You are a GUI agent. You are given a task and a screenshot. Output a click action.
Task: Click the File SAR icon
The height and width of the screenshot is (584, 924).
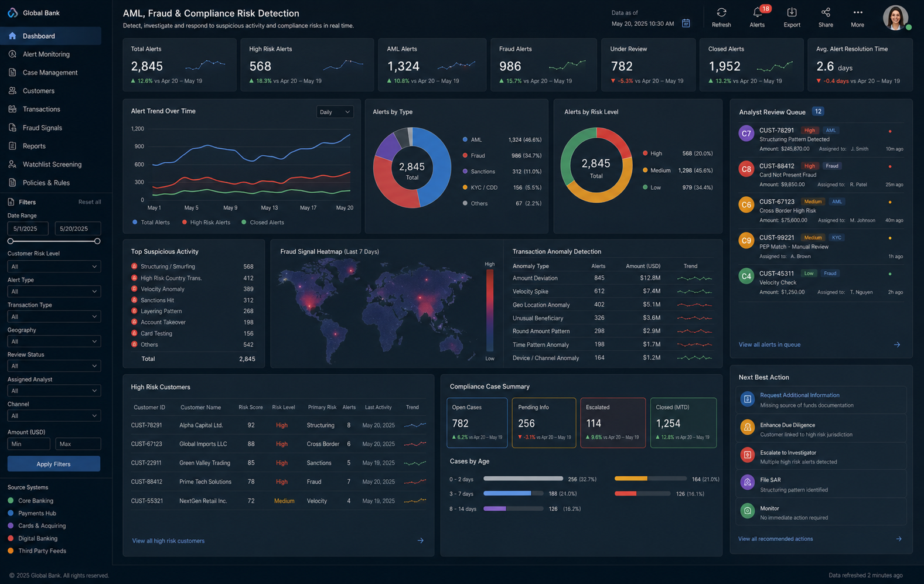point(747,483)
